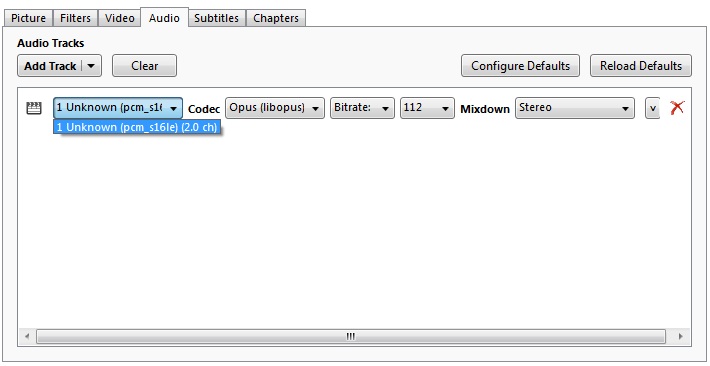Screen dimensions: 710x366
Task: Select 1 Unknown (pcm_s16le) (2.0 ch) option
Action: click(x=137, y=127)
